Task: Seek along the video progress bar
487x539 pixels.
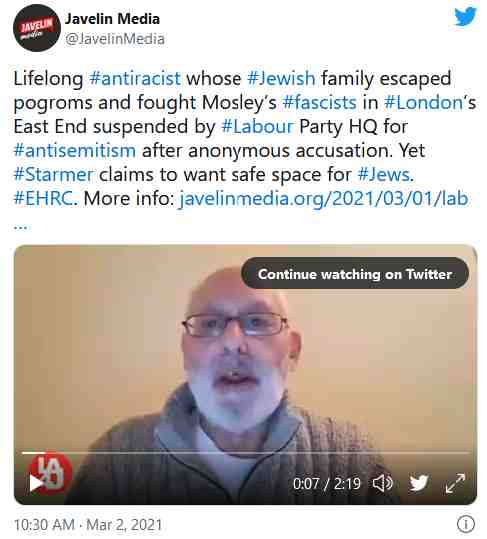Action: (x=245, y=453)
